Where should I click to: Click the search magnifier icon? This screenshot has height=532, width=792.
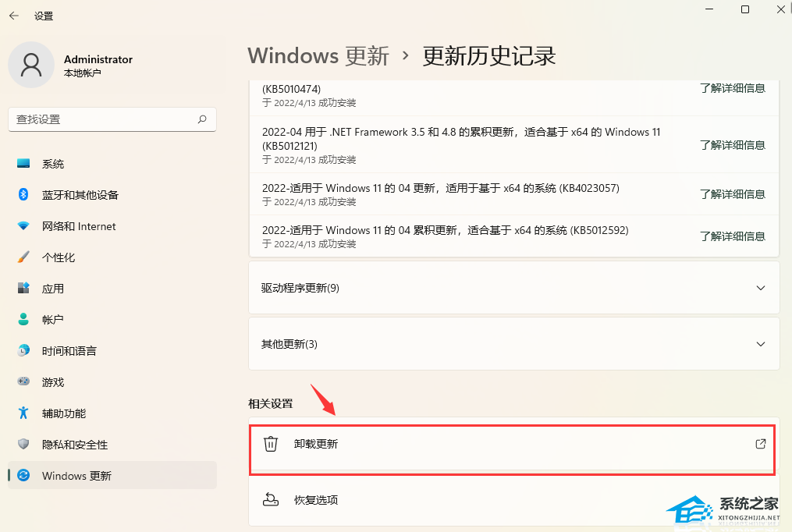(x=202, y=119)
